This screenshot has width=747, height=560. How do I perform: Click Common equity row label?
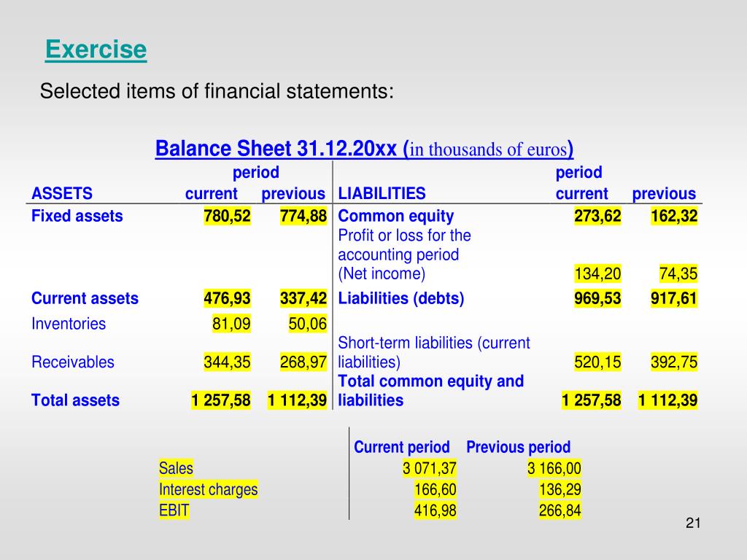(x=396, y=216)
